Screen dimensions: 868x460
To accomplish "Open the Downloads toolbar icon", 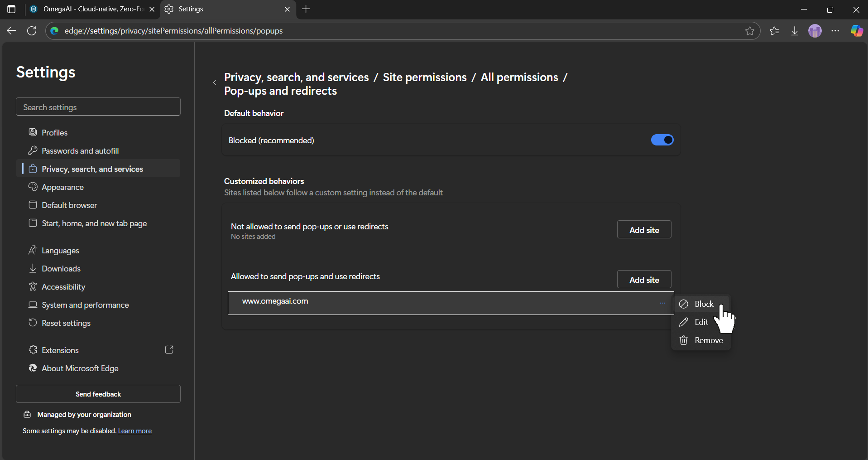I will click(795, 30).
